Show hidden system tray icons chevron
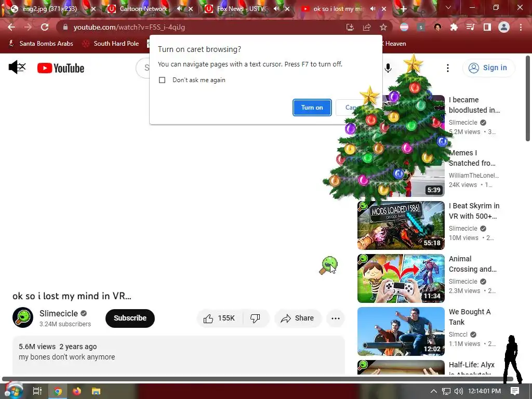This screenshot has width=532, height=399. tap(433, 391)
